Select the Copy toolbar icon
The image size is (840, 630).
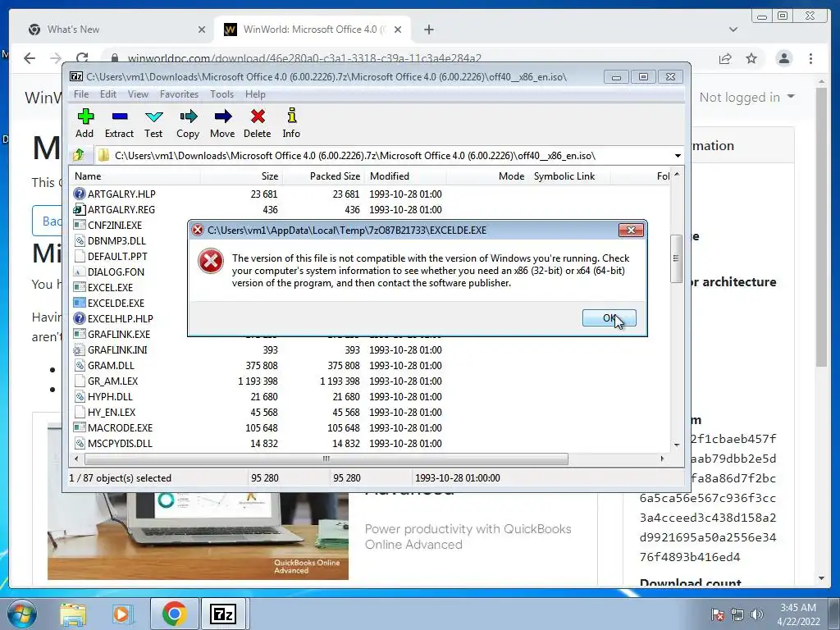(x=188, y=116)
